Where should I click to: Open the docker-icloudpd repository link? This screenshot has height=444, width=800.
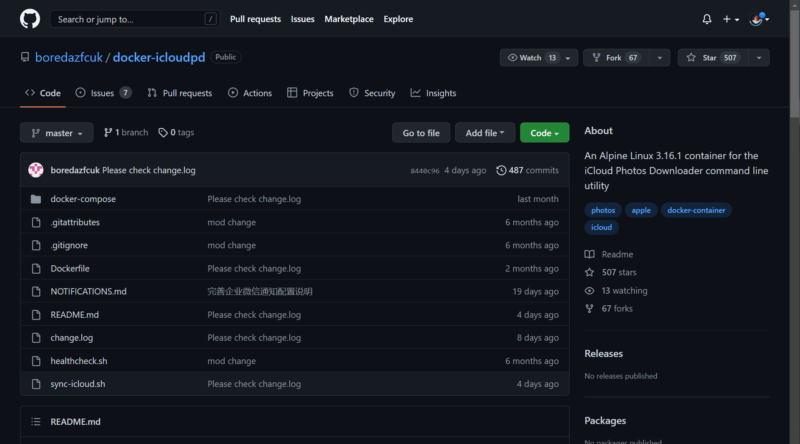click(159, 57)
